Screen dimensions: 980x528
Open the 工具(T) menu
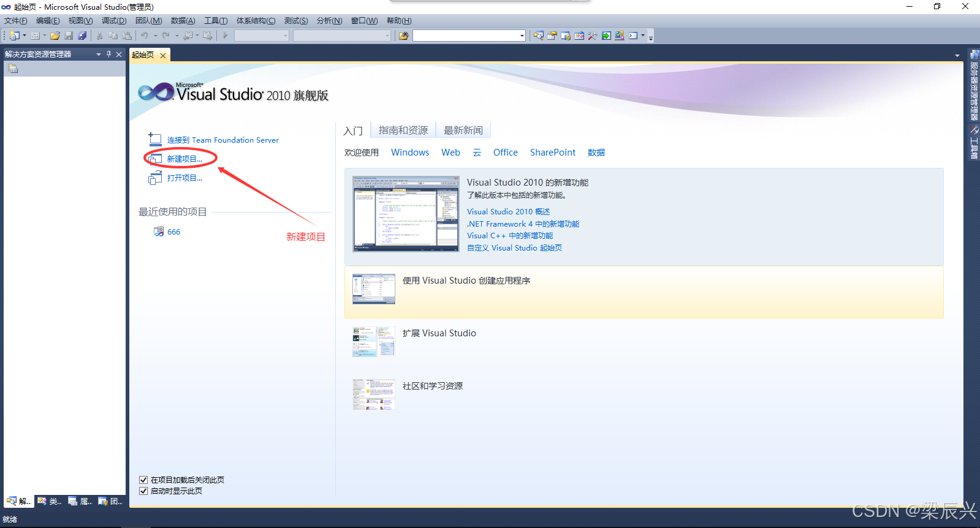tap(216, 21)
